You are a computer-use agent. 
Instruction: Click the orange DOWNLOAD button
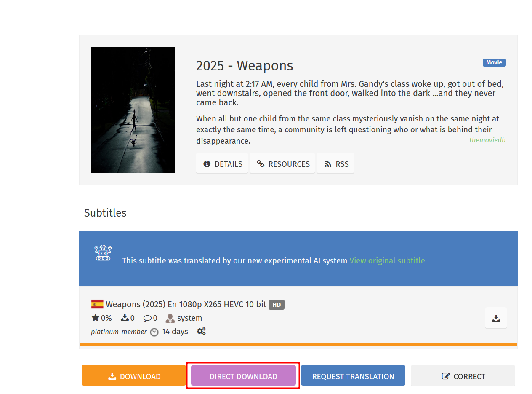134,375
